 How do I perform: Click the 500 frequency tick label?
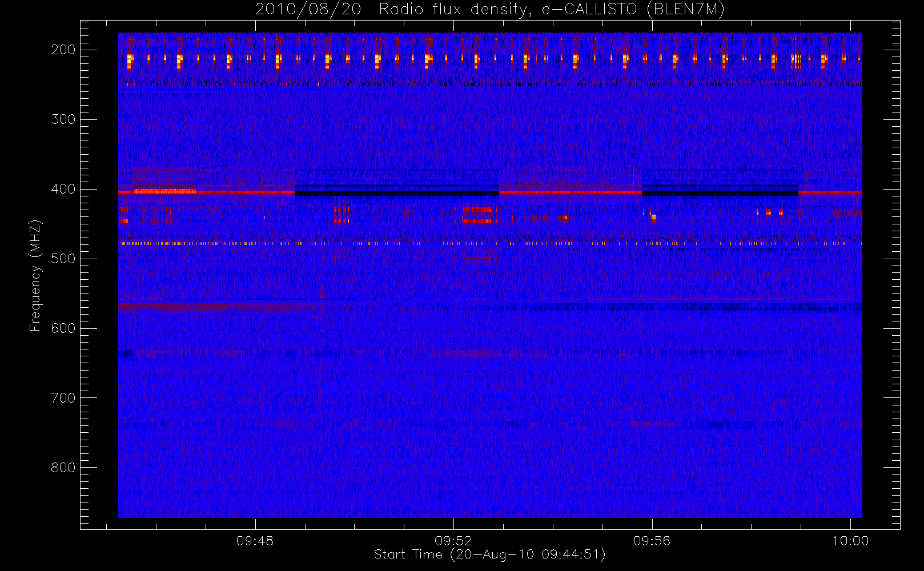tap(63, 259)
